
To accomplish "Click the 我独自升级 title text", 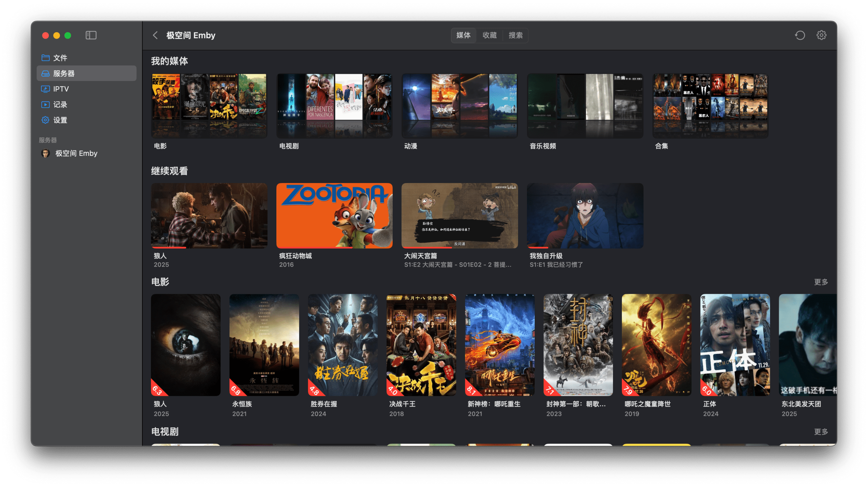I will click(546, 256).
